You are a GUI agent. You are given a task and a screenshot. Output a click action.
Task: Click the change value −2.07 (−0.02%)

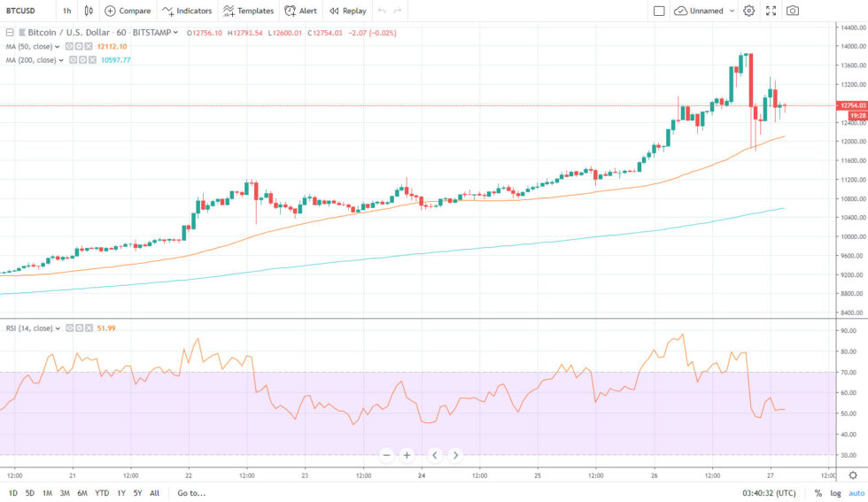(373, 34)
